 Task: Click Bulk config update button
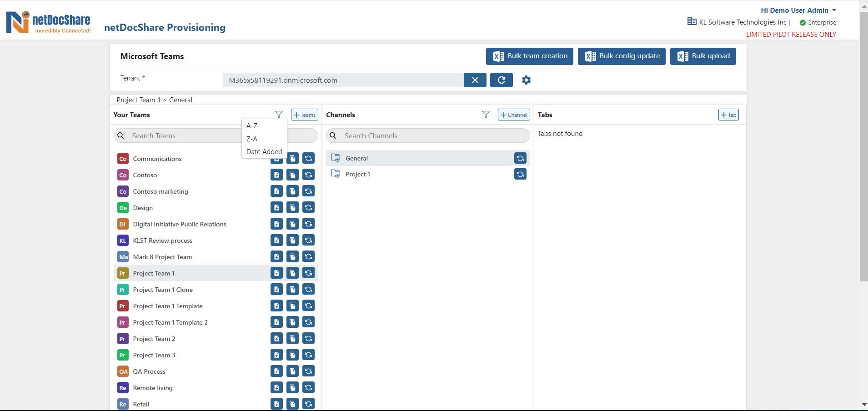point(622,56)
